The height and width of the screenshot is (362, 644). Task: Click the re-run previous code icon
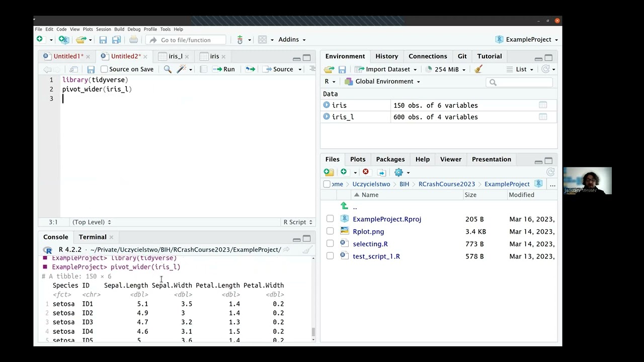point(250,69)
